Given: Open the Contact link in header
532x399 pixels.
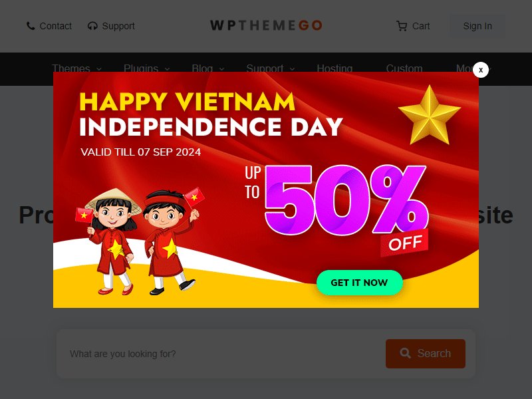Looking at the screenshot, I should [x=56, y=26].
